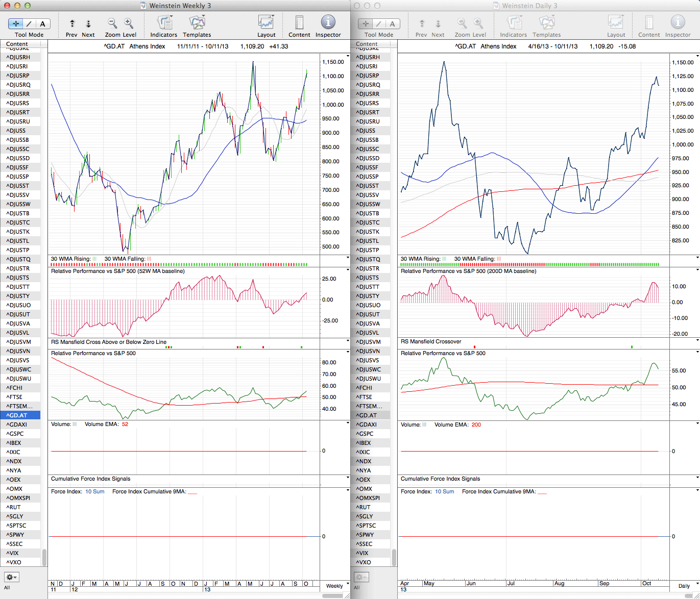
Task: Select crosshair tool mode in Weekly window
Action: coord(16,23)
